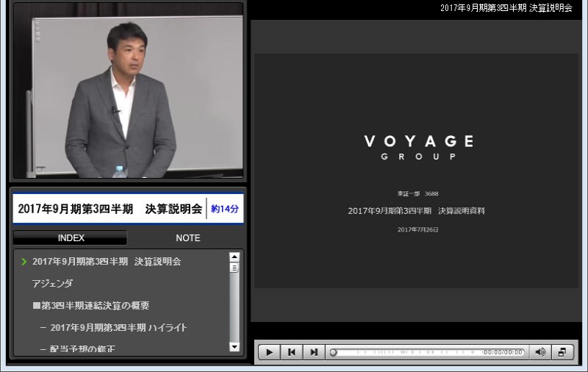Open index item アジェンダ
Viewport: 588px width, 372px height.
(52, 284)
